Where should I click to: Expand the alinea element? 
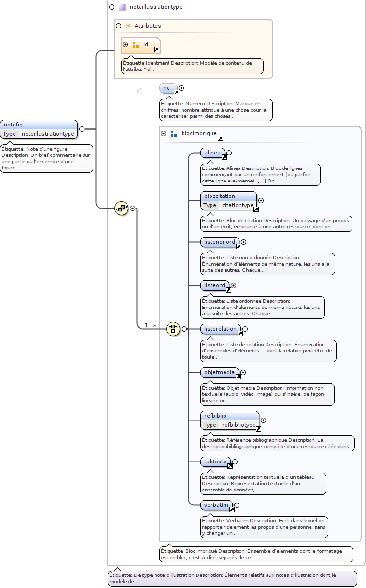229,153
